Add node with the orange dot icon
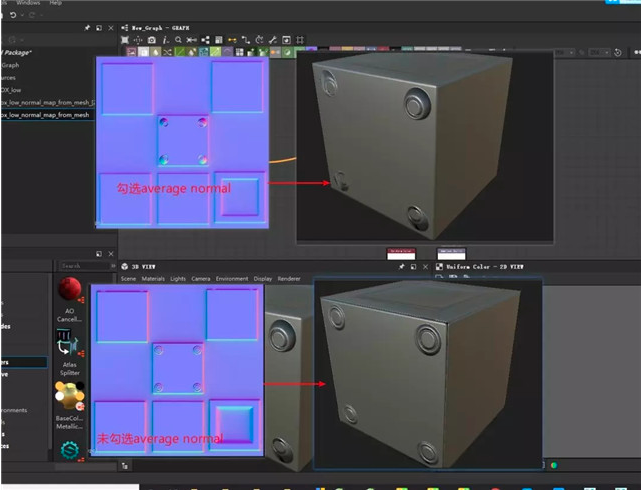The image size is (641, 491). point(275,52)
